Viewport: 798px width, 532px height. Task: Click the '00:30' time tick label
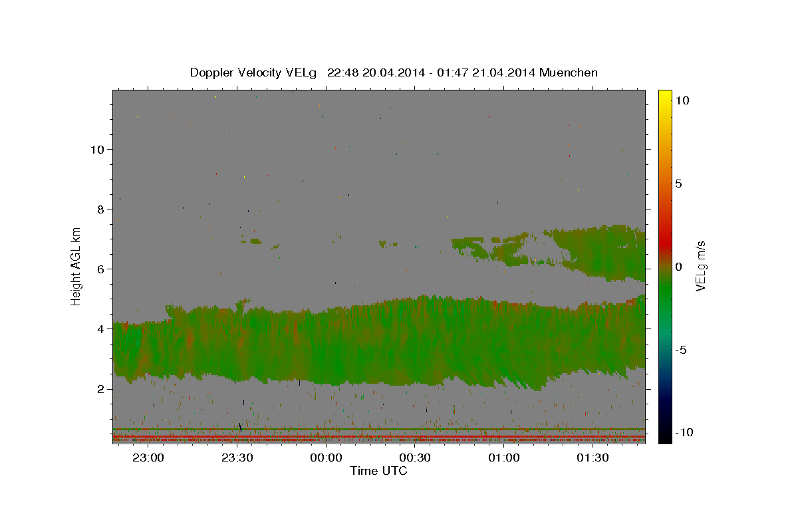point(415,458)
